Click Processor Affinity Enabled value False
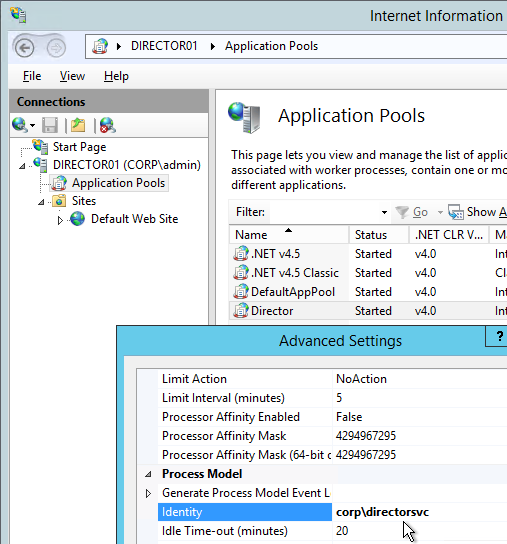Viewport: 507px width, 544px height. click(349, 417)
